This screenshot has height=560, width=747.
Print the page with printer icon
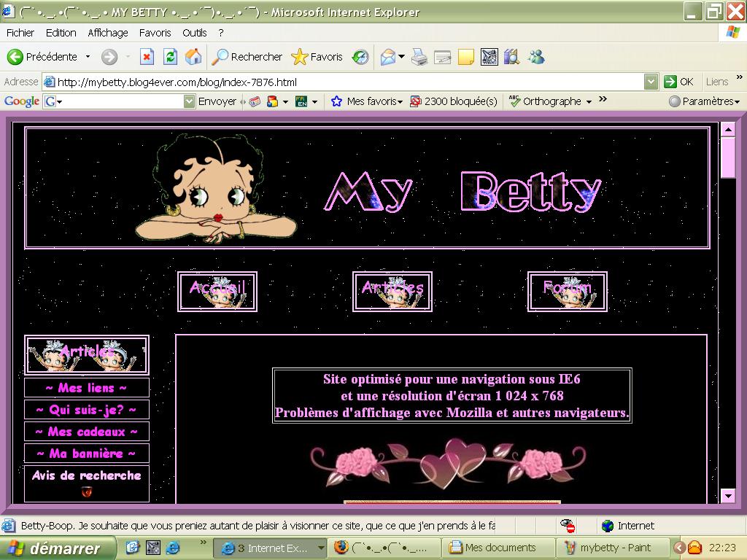pos(419,57)
